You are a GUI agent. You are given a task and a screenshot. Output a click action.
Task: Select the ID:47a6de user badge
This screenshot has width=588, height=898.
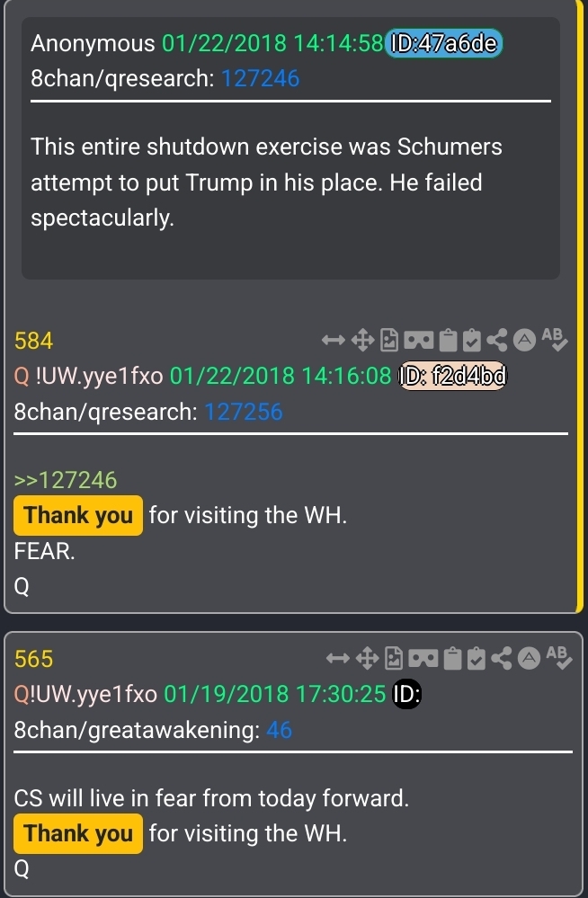coord(444,43)
